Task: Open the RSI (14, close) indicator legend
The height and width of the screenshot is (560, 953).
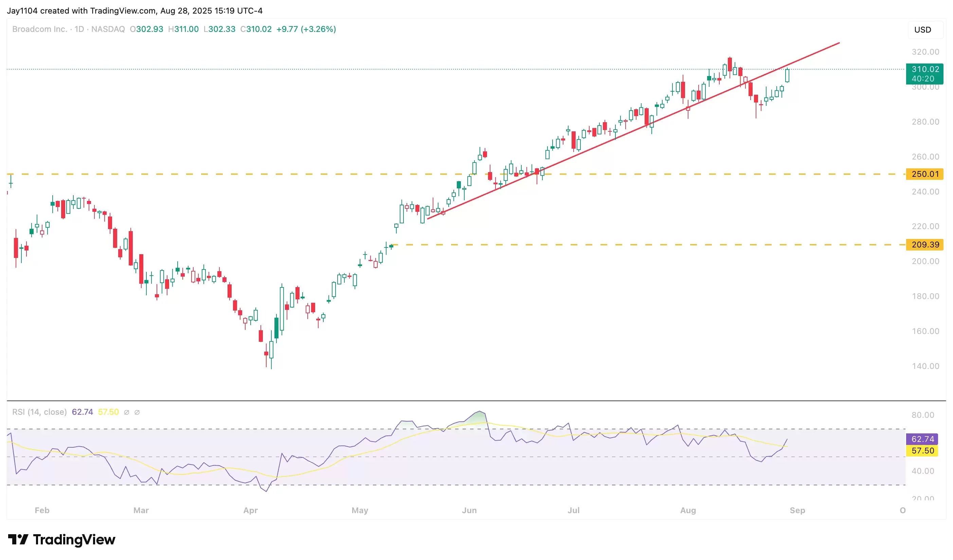Action: [x=39, y=412]
